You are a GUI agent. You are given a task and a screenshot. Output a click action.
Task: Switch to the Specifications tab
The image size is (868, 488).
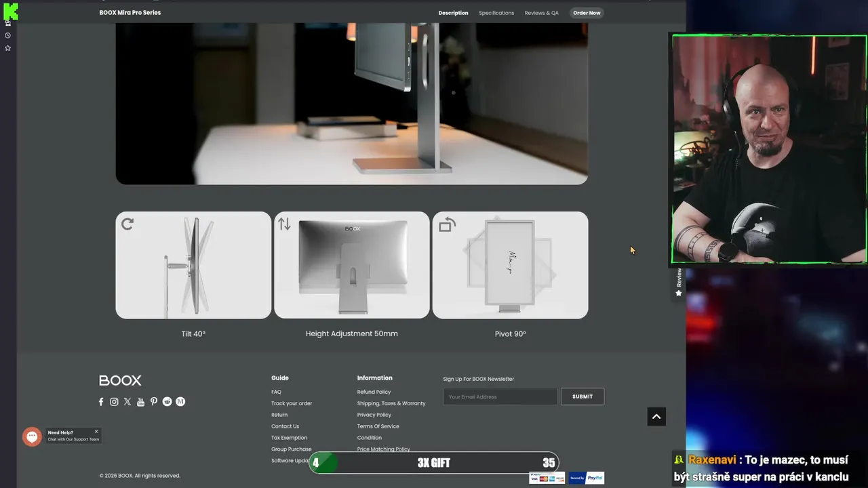point(496,13)
